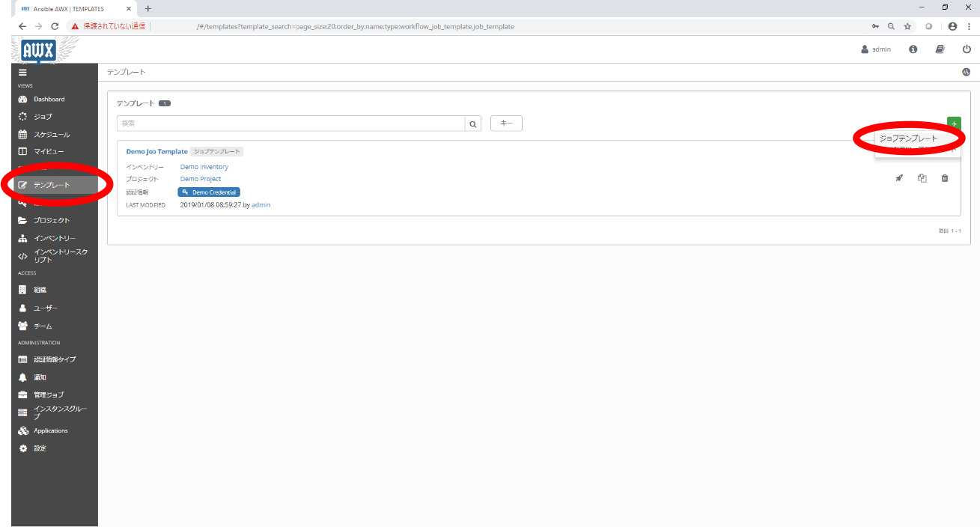980x527 pixels.
Task: Log out using the power icon
Action: (x=967, y=49)
